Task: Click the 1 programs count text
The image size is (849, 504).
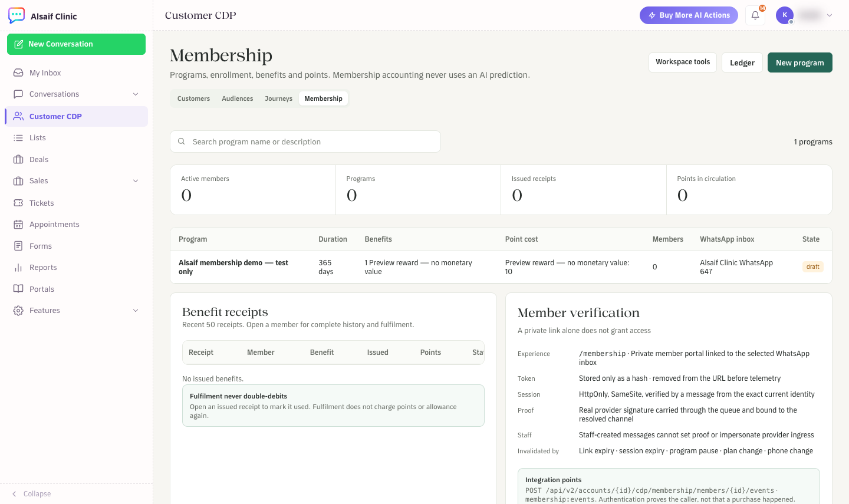Action: click(x=813, y=142)
